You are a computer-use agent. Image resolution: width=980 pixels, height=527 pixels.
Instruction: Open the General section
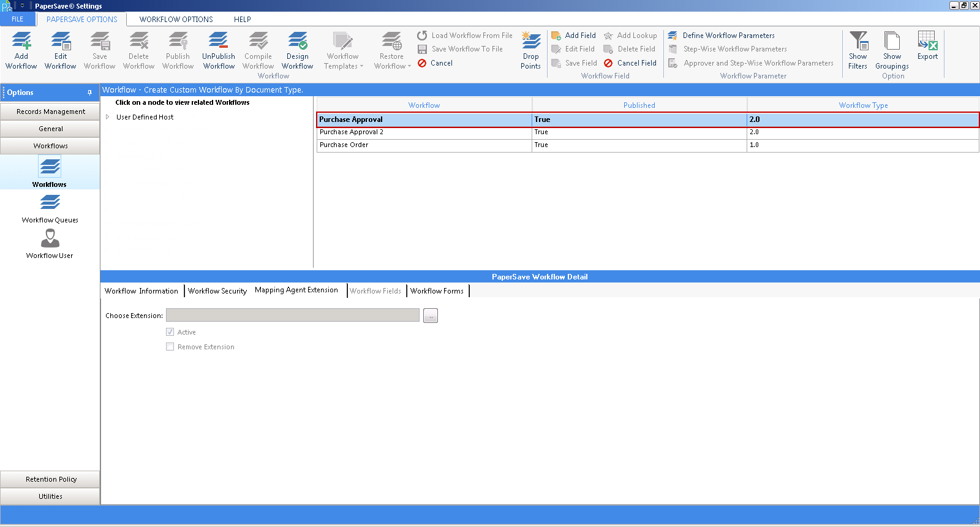(50, 129)
